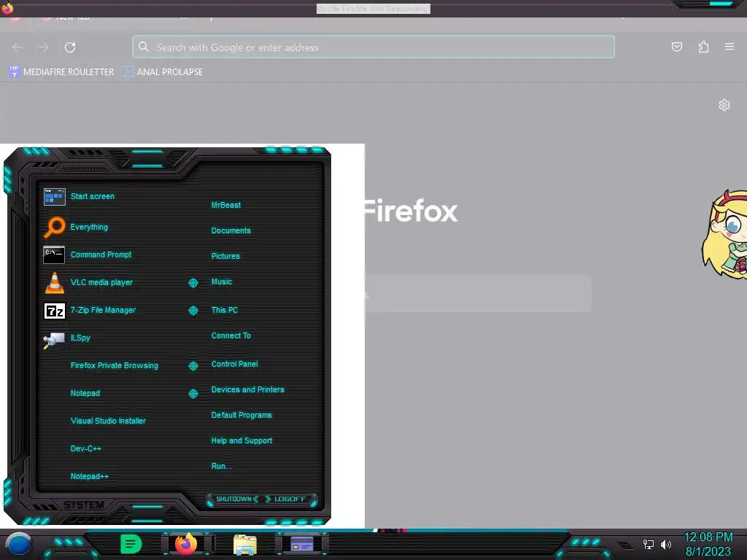
Task: Open Firefox hamburger application menu
Action: (729, 47)
